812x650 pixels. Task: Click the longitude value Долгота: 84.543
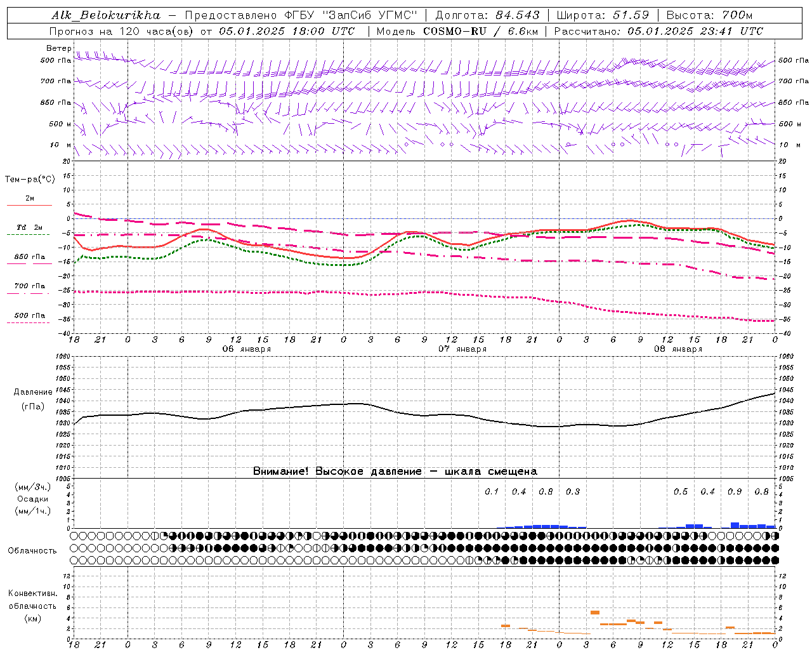pyautogui.click(x=487, y=15)
